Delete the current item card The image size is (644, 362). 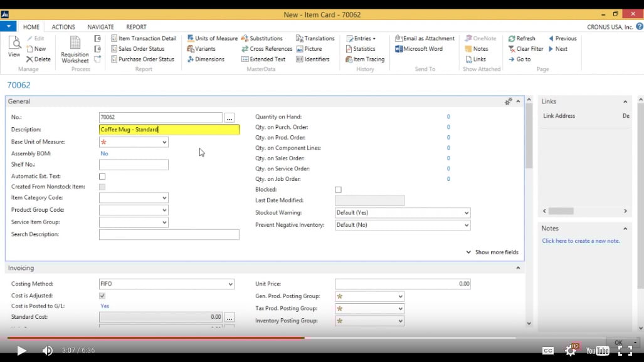(39, 59)
